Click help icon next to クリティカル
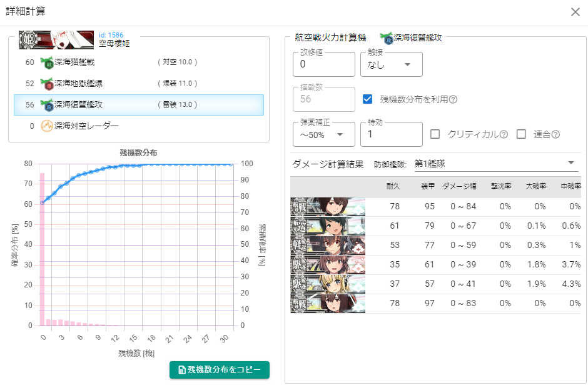 (x=503, y=134)
